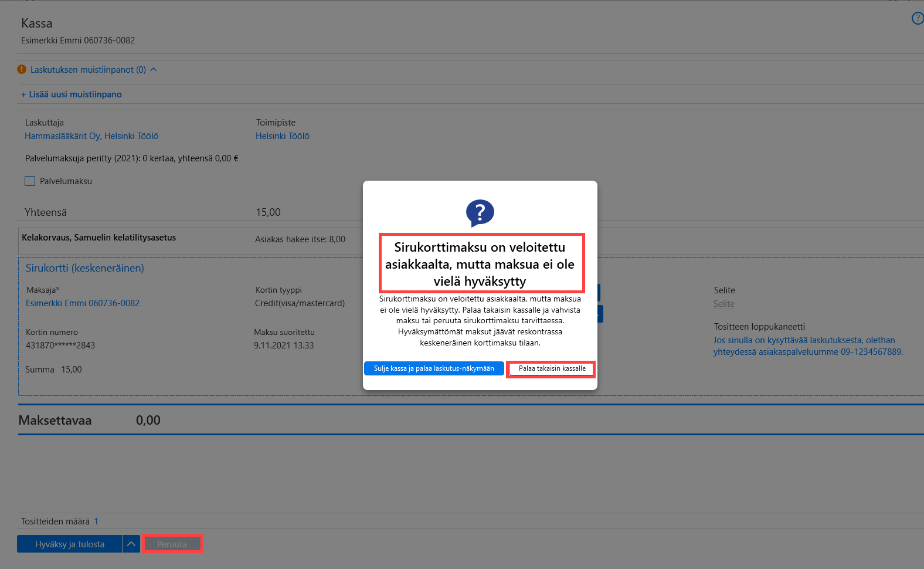Image resolution: width=924 pixels, height=569 pixels.
Task: Choose Palaa takaisin kassalle
Action: click(551, 368)
